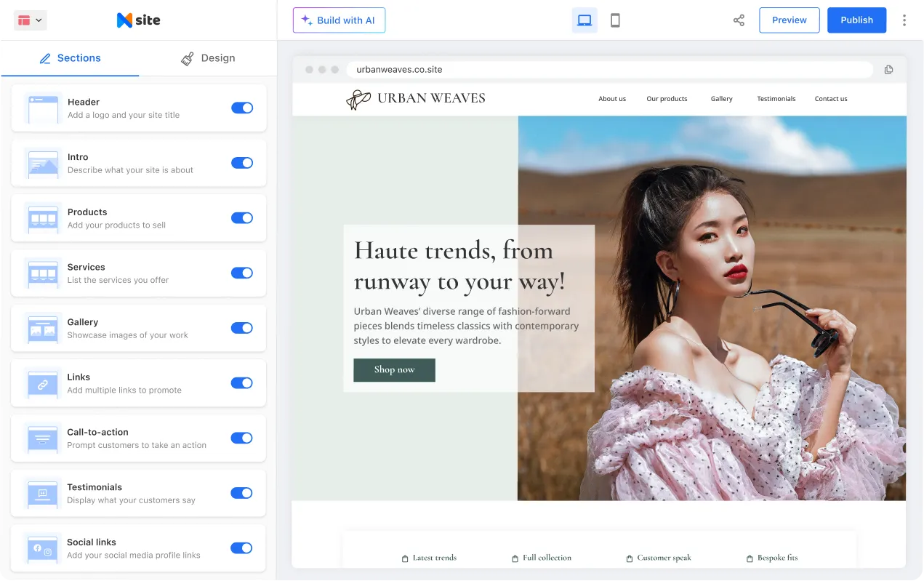Click the Testimonials section icon
Screen dimensions: 924x581
[x=43, y=494]
